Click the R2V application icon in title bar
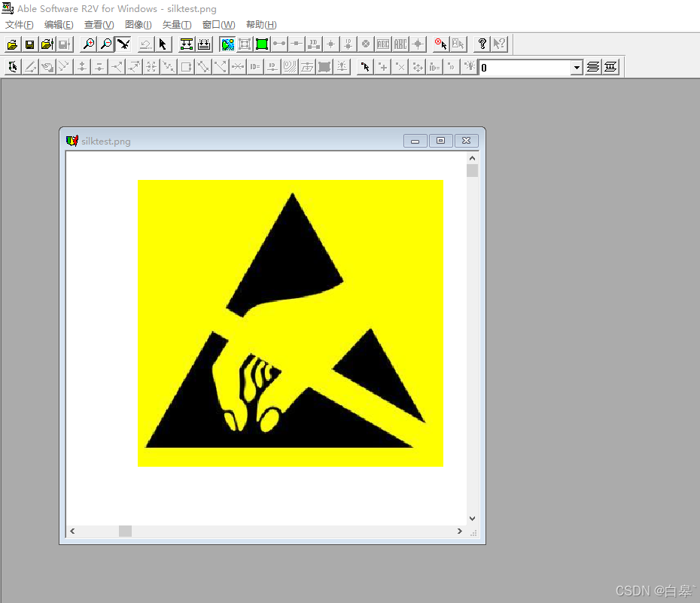Image resolution: width=700 pixels, height=603 pixels. pos(8,8)
